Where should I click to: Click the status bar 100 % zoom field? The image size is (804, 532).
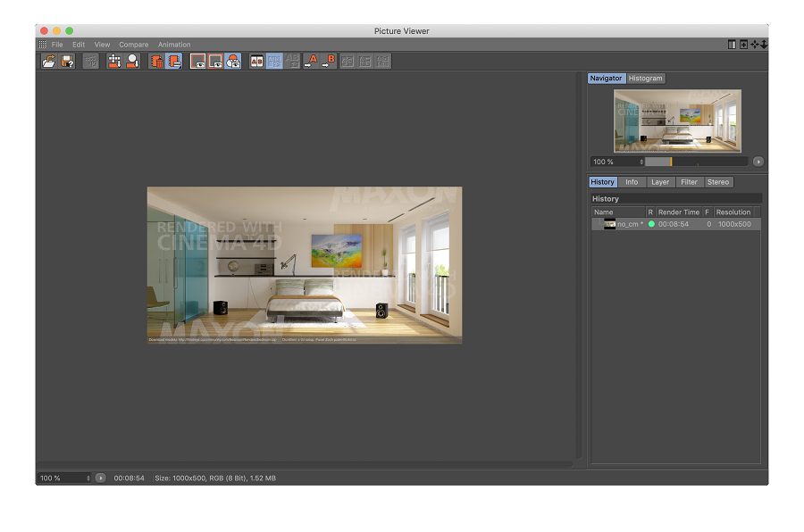tap(64, 478)
